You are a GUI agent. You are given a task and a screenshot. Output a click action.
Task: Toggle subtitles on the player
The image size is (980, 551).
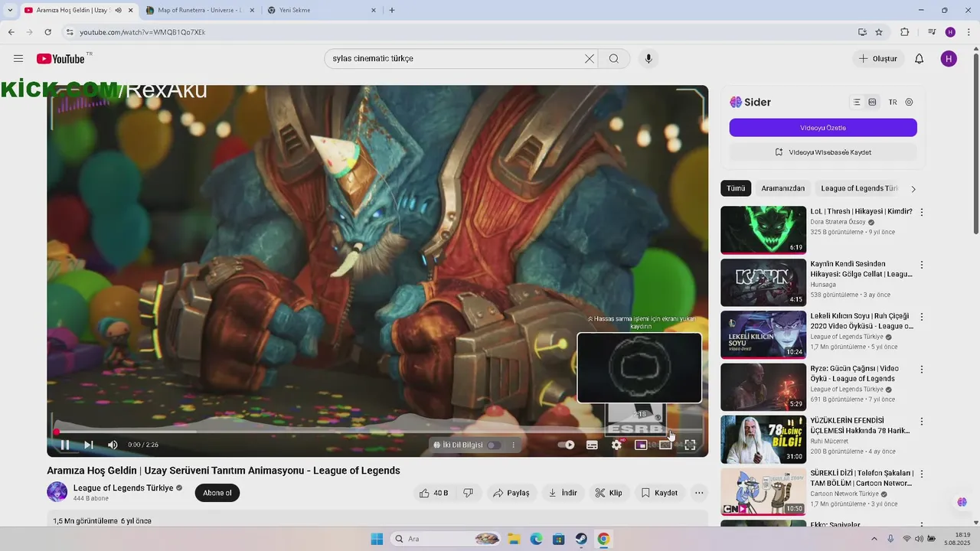coord(592,445)
